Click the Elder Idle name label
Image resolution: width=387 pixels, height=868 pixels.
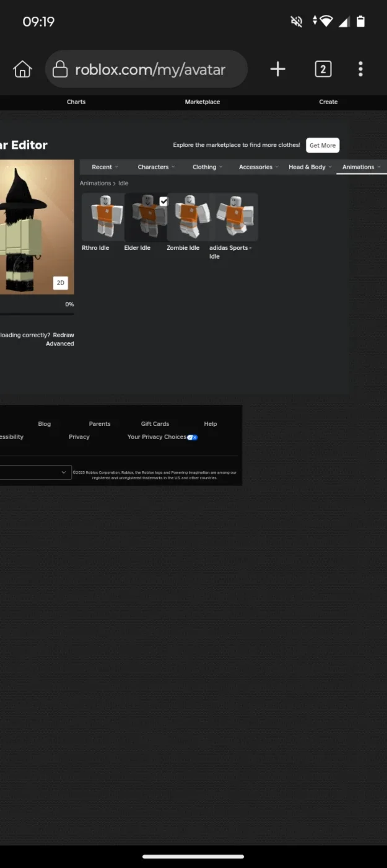(137, 248)
